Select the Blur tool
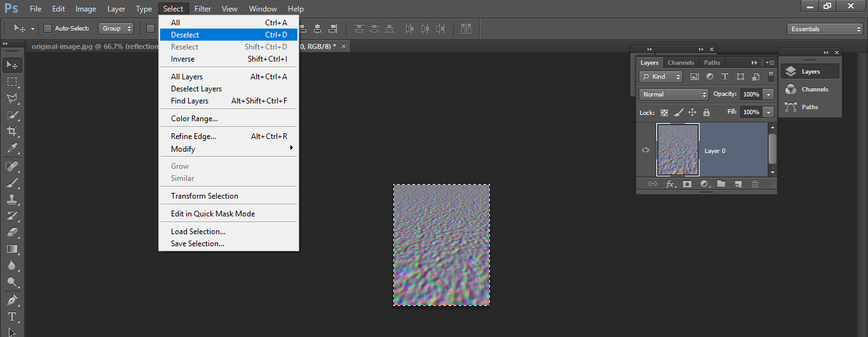The width and height of the screenshot is (868, 337). 12,265
